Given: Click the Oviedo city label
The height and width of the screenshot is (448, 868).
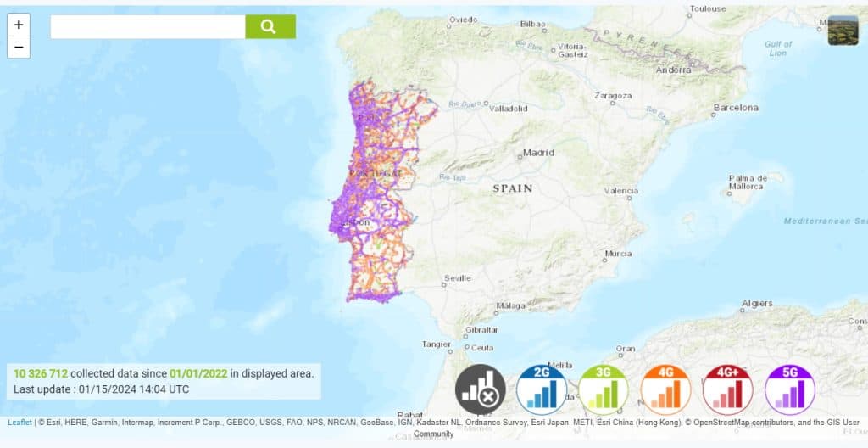Looking at the screenshot, I should tap(464, 20).
